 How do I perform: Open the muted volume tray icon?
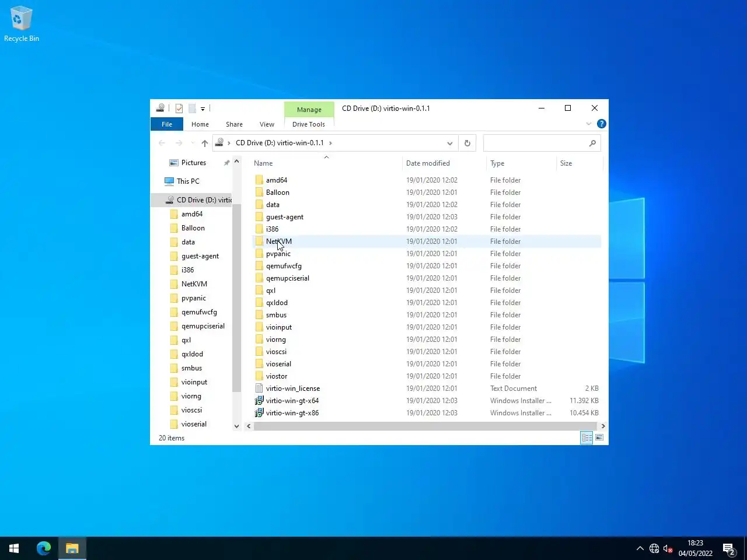(x=668, y=548)
